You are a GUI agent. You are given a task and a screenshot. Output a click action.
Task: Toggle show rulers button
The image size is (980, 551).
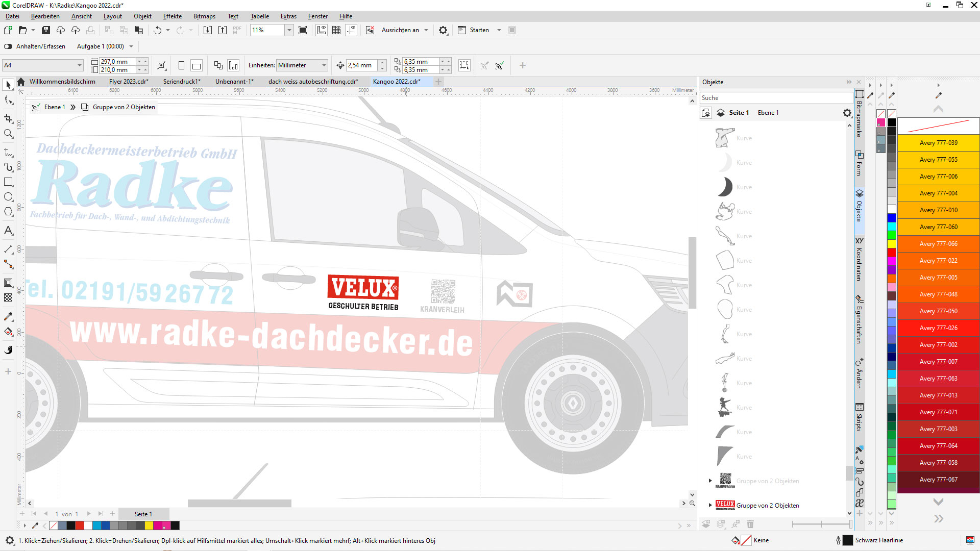[x=322, y=30]
